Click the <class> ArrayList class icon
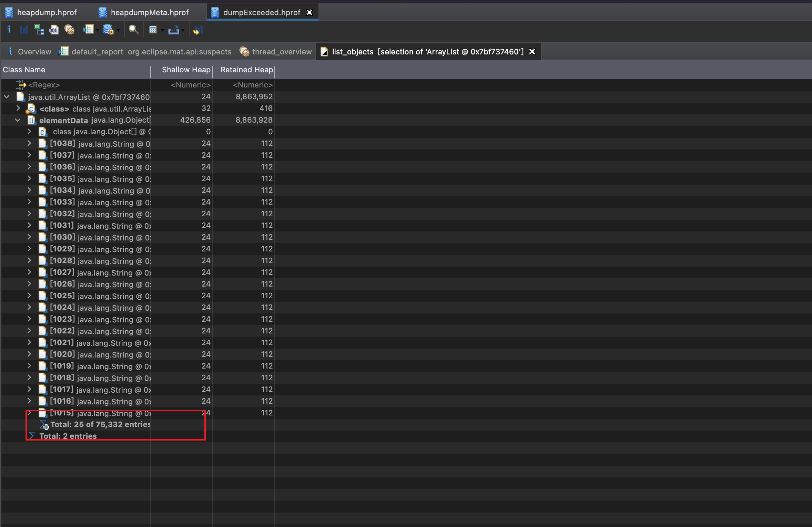 [x=31, y=109]
